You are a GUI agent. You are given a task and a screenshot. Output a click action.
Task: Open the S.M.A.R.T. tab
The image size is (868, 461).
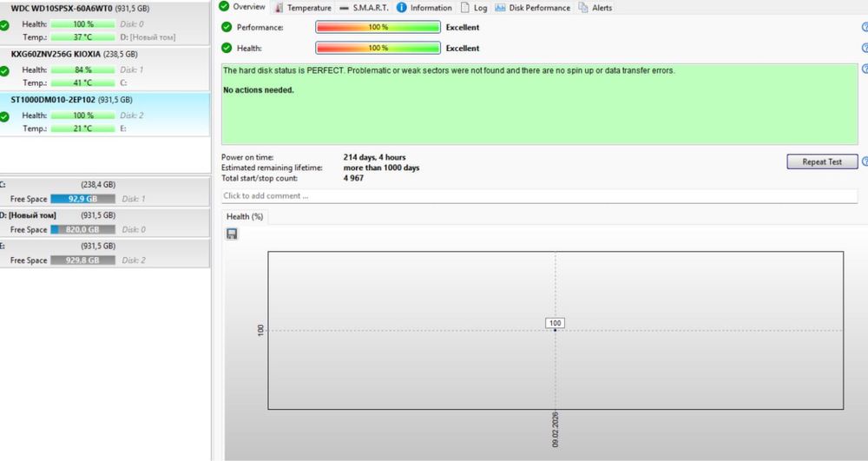point(364,8)
